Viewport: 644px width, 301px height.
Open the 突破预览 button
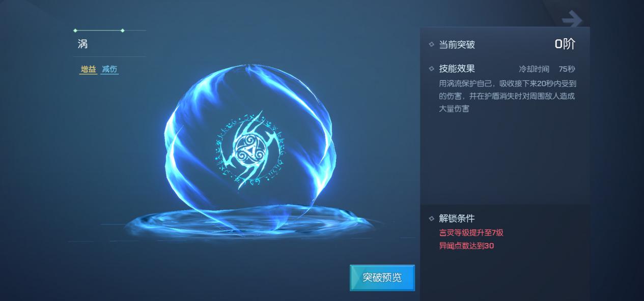[x=382, y=278]
